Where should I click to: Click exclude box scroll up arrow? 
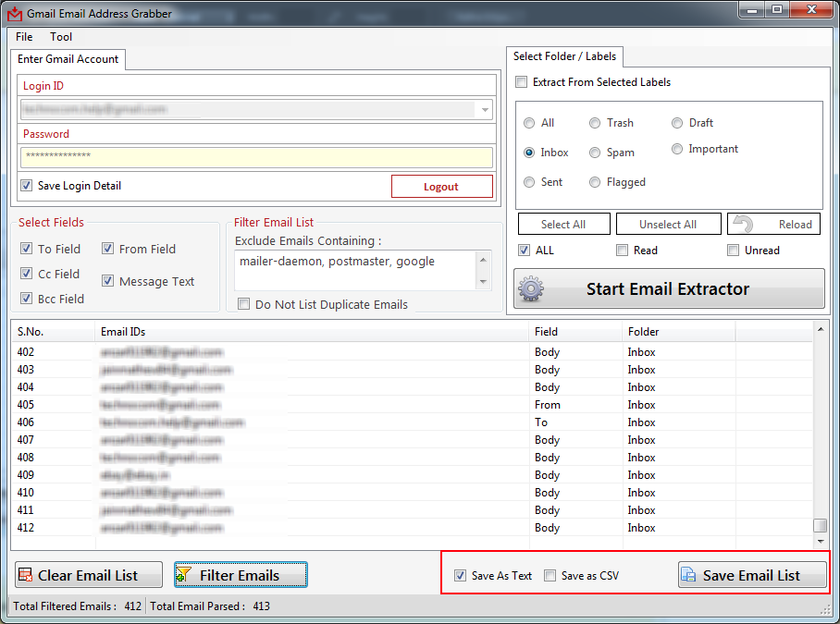tap(483, 260)
